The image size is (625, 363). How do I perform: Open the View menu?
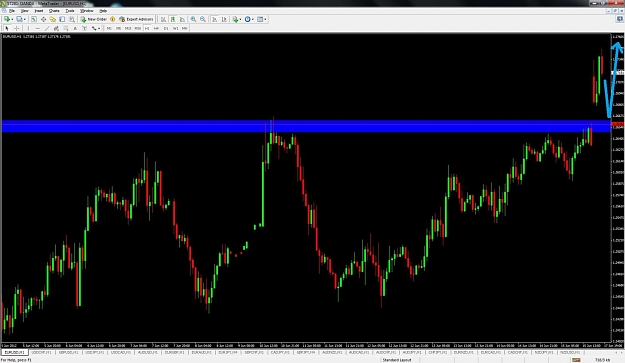[x=24, y=11]
